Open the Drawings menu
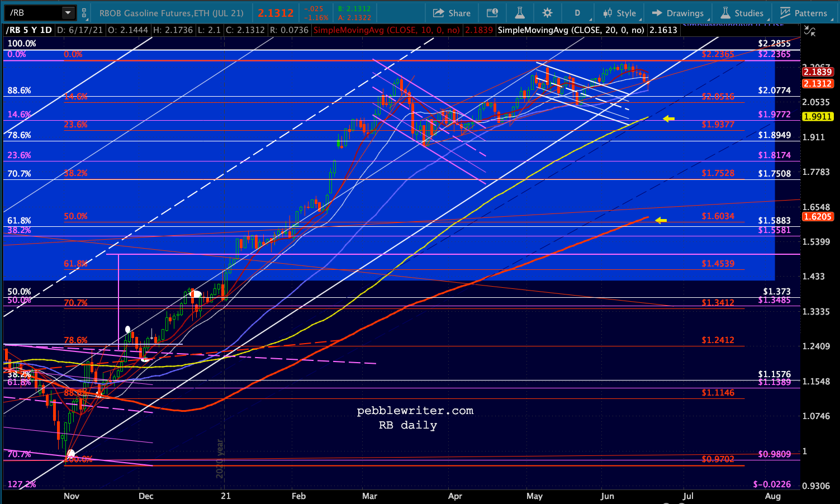840x504 pixels. 678,13
